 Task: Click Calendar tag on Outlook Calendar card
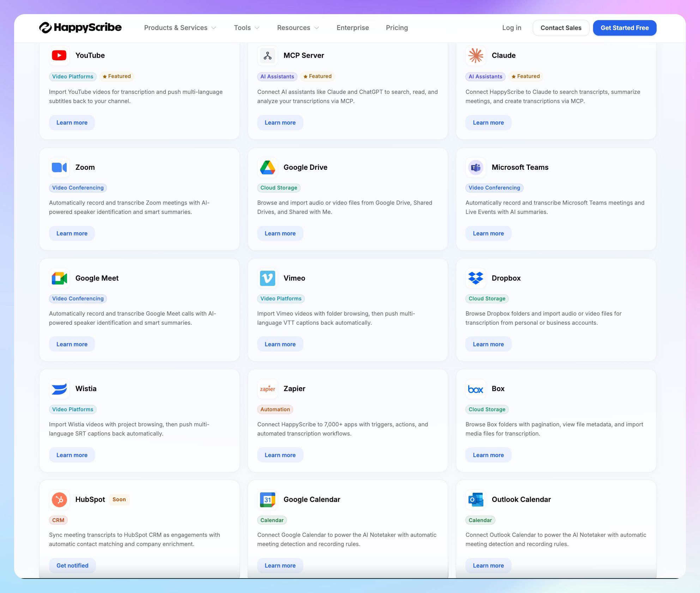pyautogui.click(x=480, y=520)
